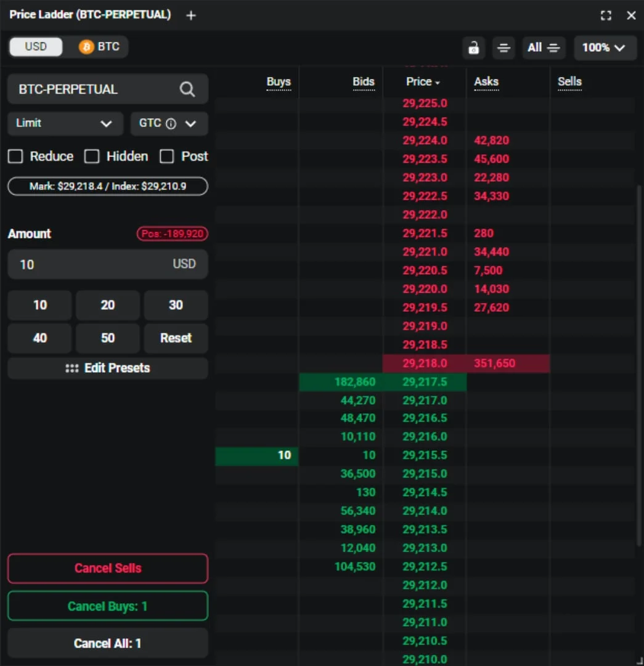Image resolution: width=644 pixels, height=666 pixels.
Task: Click ask size 280
Action: tap(484, 234)
